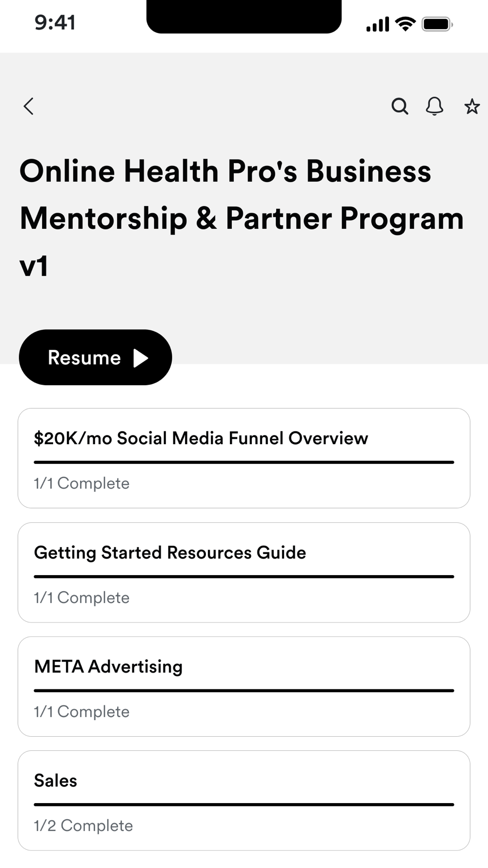Tap the play triangle on Resume
Screen dimensions: 488x868
pyautogui.click(x=141, y=358)
